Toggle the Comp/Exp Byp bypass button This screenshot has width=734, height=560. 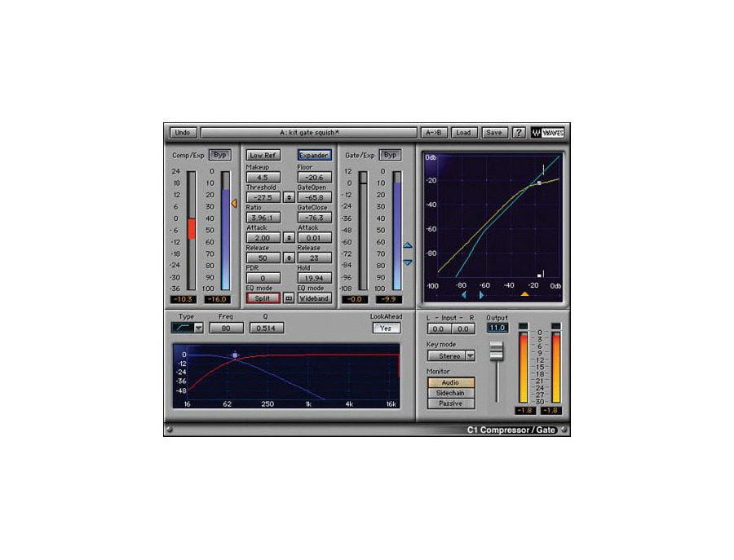click(x=220, y=155)
